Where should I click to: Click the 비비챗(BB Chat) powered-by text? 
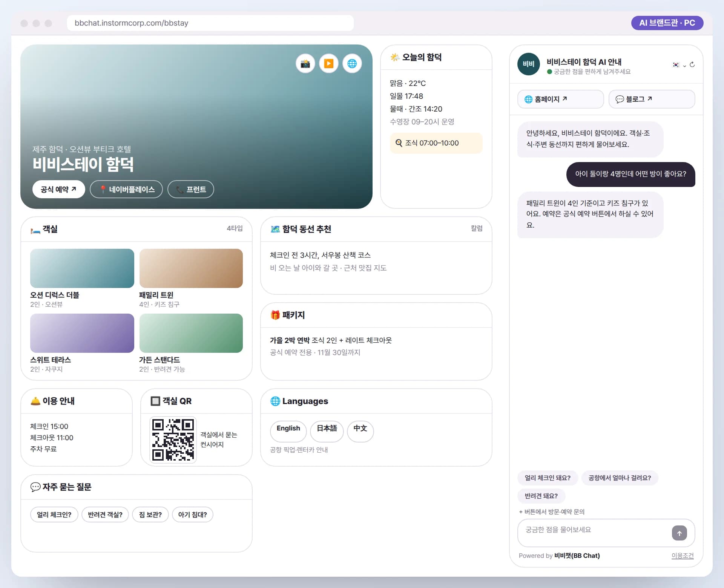click(x=577, y=556)
